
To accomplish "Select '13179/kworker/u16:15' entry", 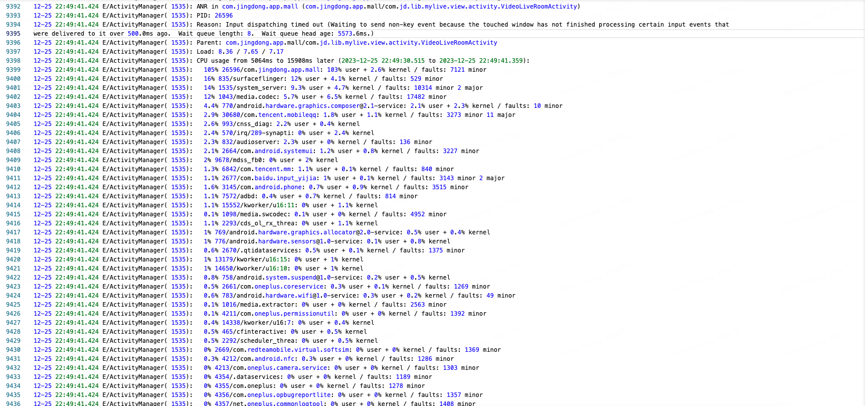I will point(251,259).
